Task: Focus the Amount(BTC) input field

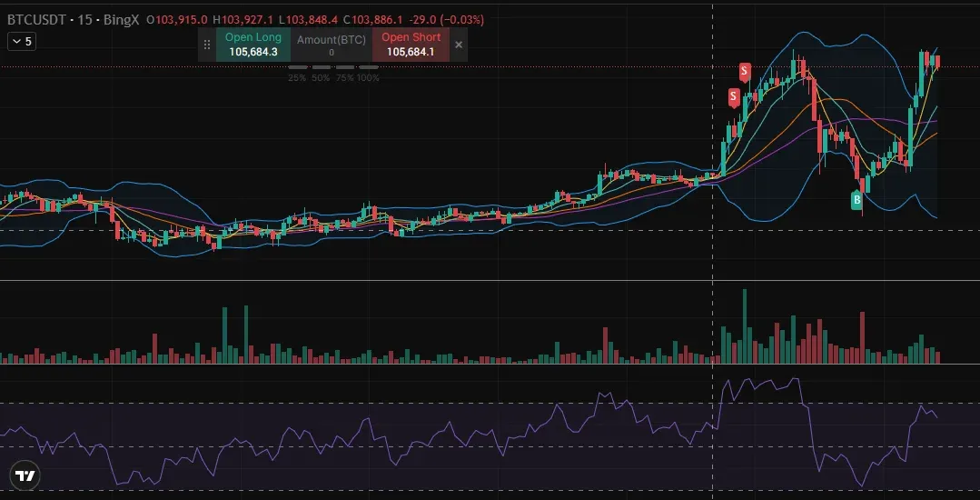Action: (332, 45)
